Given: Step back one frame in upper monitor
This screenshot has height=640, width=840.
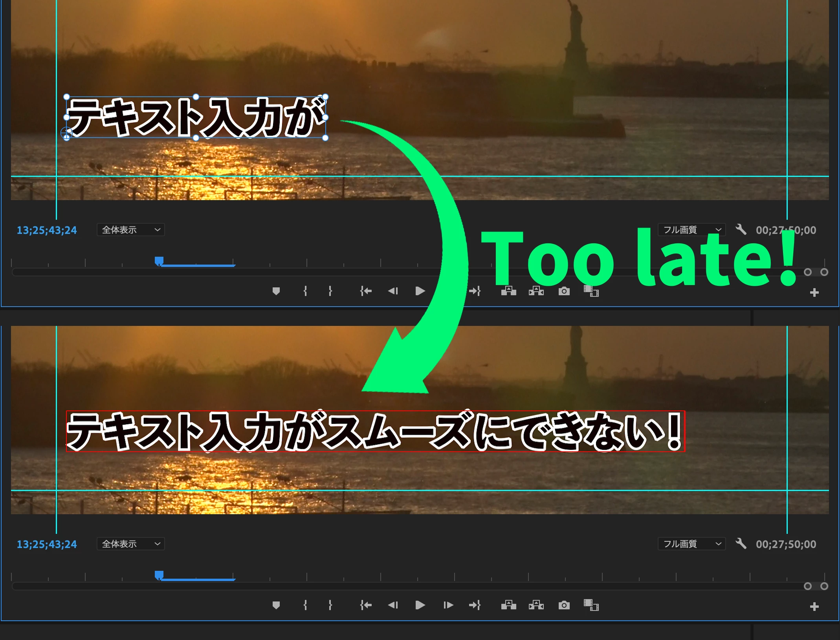Looking at the screenshot, I should point(393,291).
